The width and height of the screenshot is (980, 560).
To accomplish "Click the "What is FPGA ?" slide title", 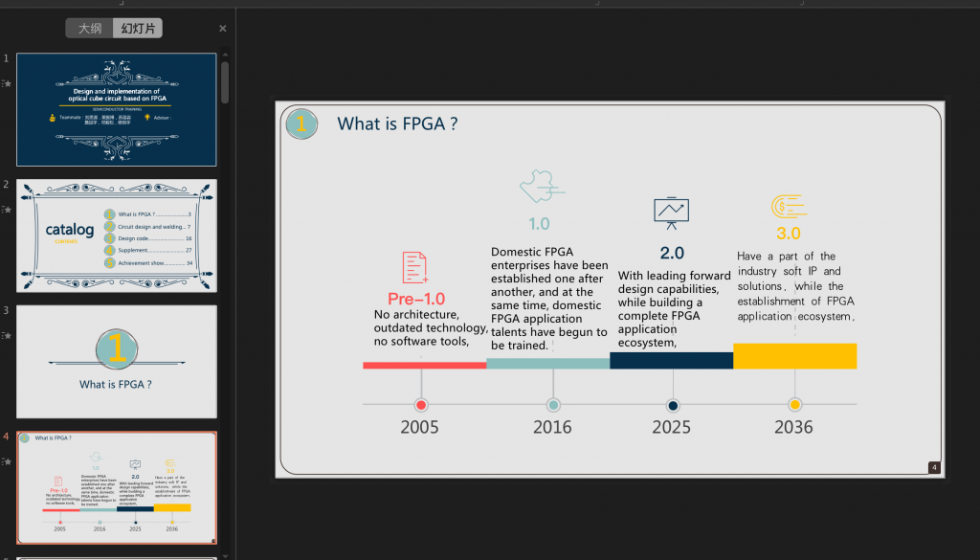I will [396, 123].
